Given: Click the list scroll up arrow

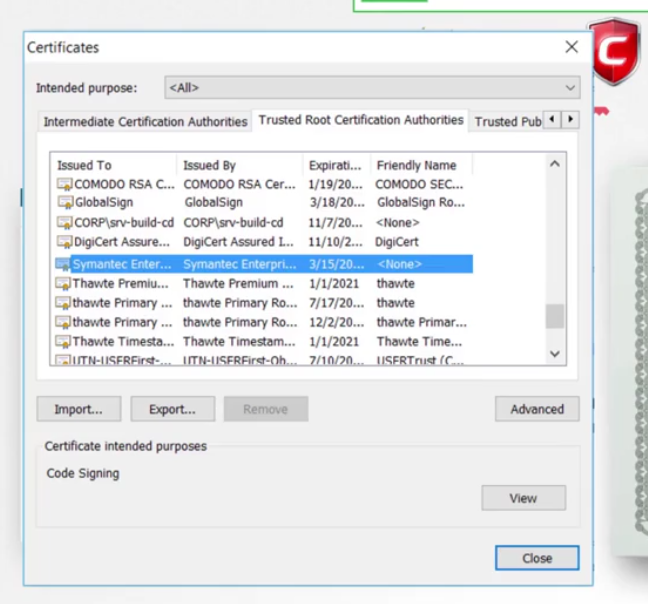Looking at the screenshot, I should point(555,164).
